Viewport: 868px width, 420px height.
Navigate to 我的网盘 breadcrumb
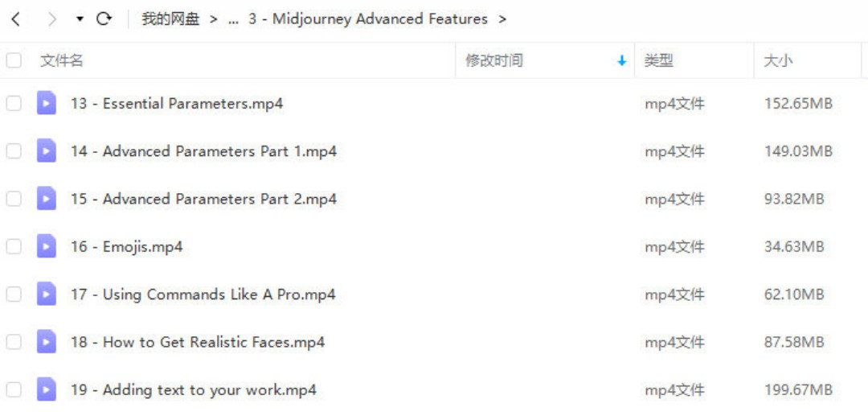170,19
